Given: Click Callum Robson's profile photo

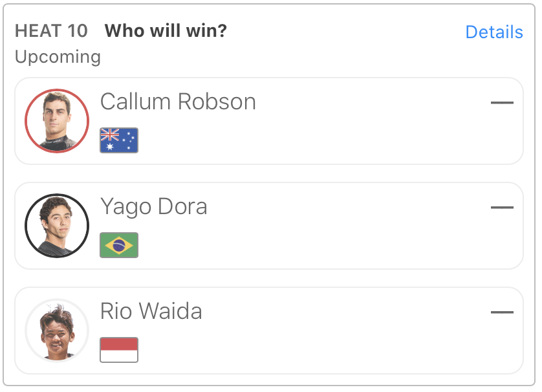Looking at the screenshot, I should [x=57, y=121].
